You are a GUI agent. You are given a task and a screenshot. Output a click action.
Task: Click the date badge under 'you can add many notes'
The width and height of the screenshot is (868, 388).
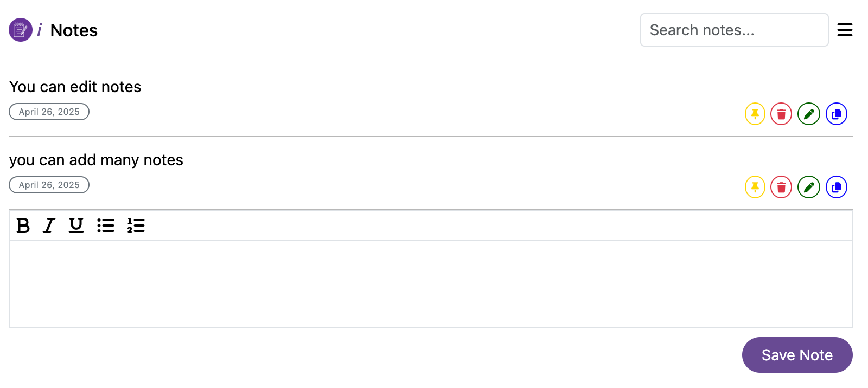pyautogui.click(x=49, y=185)
